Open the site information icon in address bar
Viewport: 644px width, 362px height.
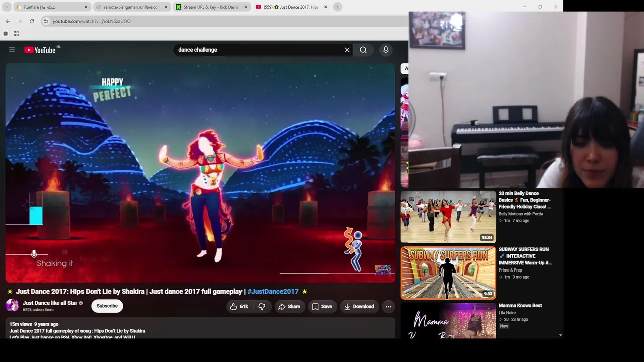pos(46,21)
